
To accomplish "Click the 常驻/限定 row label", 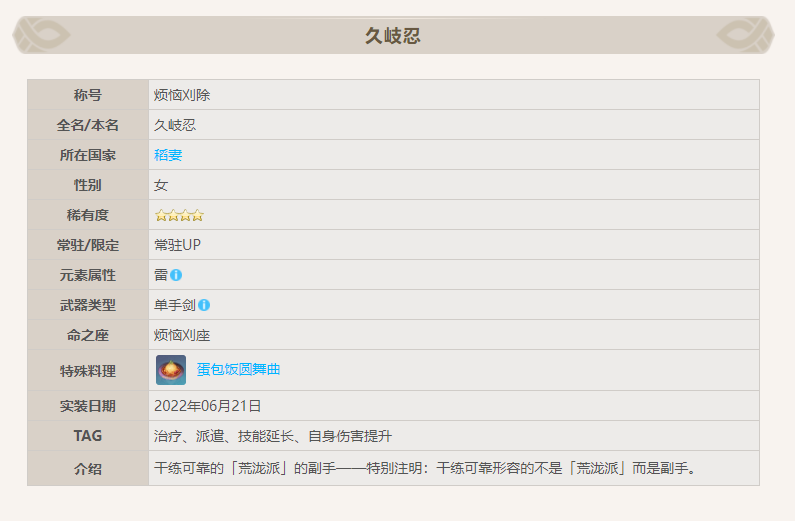I will pyautogui.click(x=88, y=245).
